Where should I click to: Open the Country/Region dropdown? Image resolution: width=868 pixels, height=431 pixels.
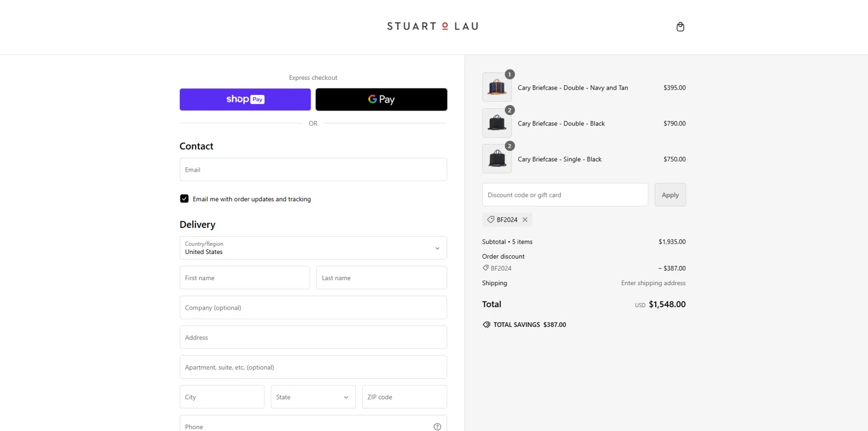(x=313, y=248)
